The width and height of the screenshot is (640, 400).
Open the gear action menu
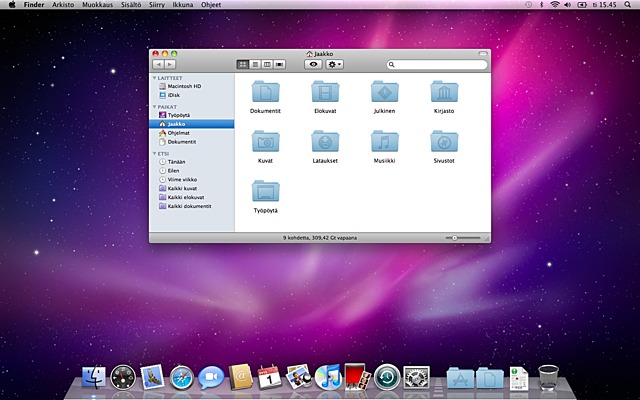pyautogui.click(x=334, y=64)
